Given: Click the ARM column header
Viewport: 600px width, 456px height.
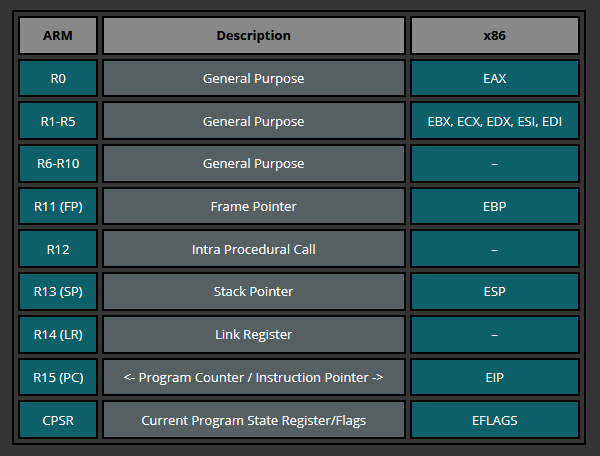Looking at the screenshot, I should click(x=58, y=36).
